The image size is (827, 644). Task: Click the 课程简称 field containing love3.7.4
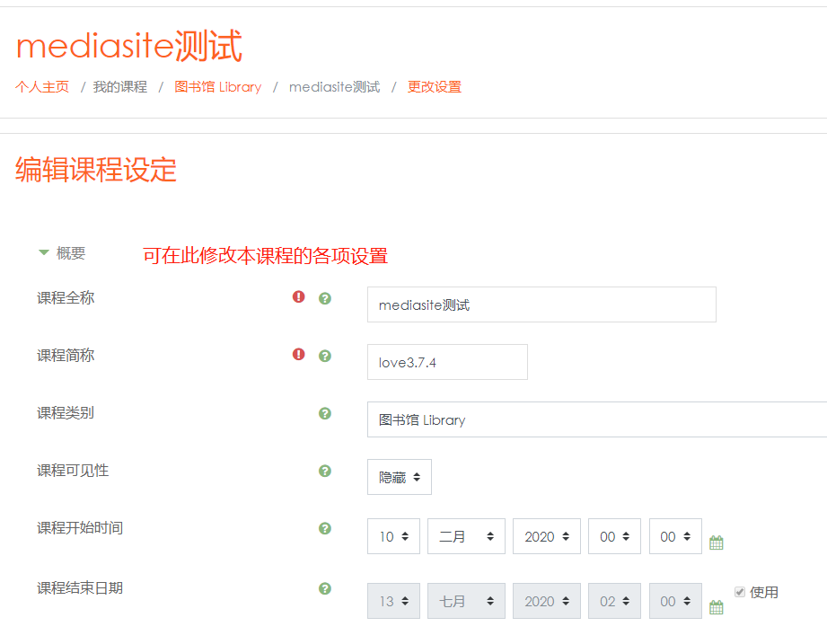point(447,362)
